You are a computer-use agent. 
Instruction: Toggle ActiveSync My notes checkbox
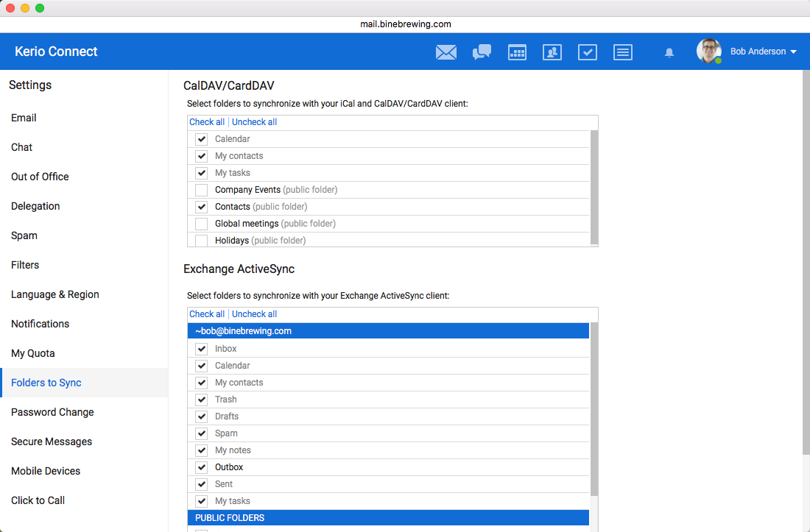point(202,450)
